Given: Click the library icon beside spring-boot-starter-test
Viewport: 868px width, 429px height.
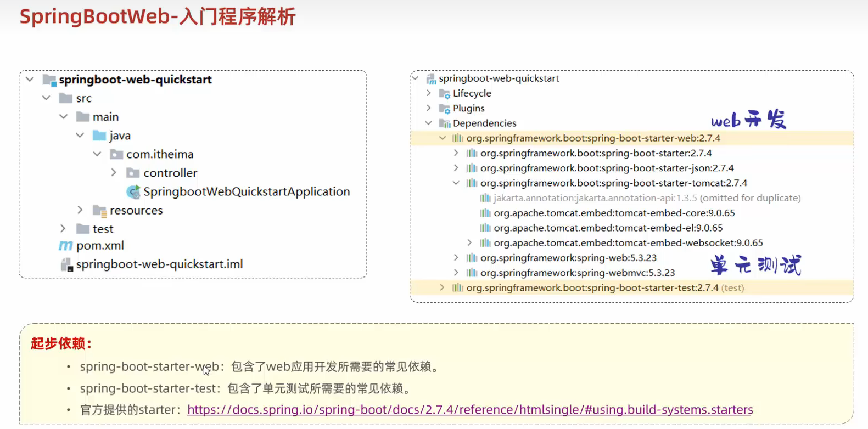Looking at the screenshot, I should pos(457,288).
